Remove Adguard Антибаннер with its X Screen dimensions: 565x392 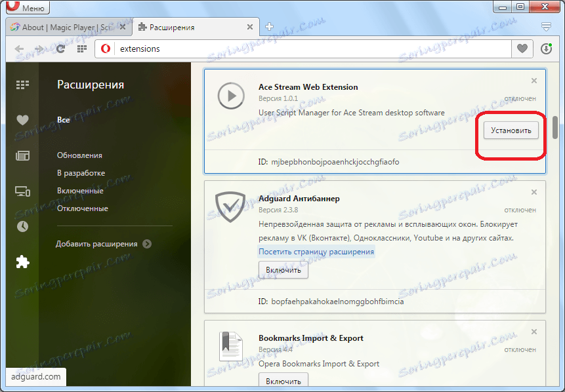tap(534, 192)
